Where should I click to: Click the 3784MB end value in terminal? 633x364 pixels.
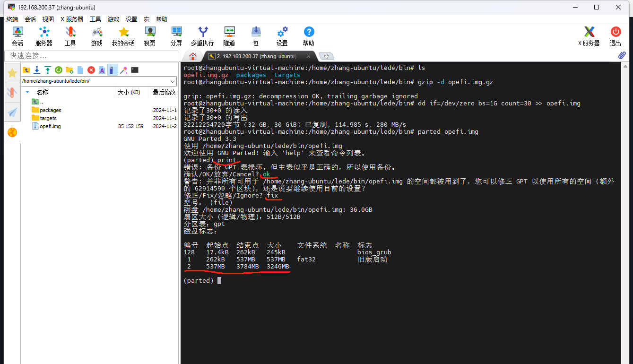coord(248,267)
